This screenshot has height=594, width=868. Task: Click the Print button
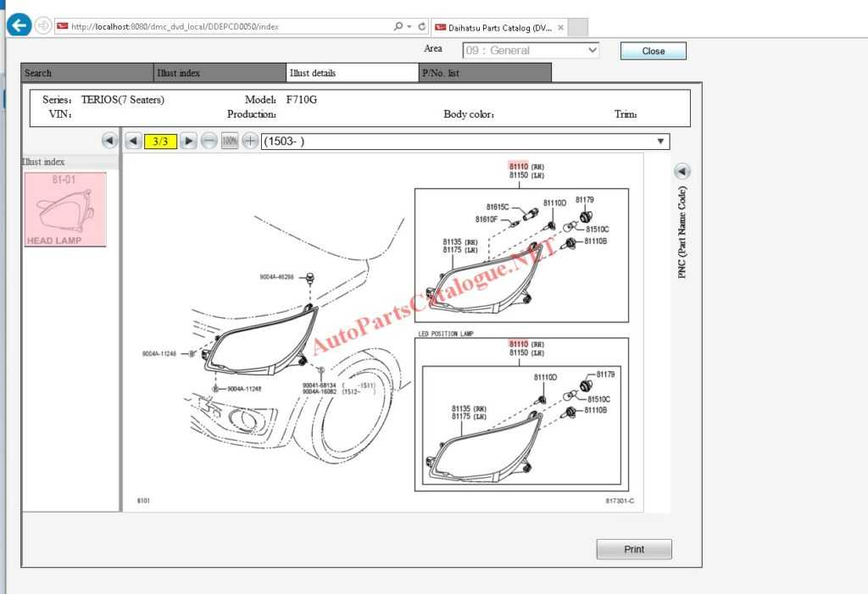click(634, 549)
